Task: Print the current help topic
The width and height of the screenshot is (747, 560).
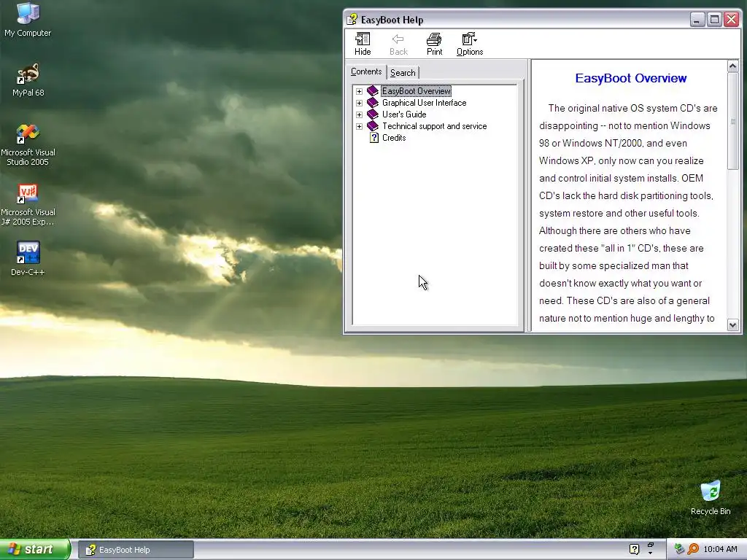Action: click(x=434, y=44)
